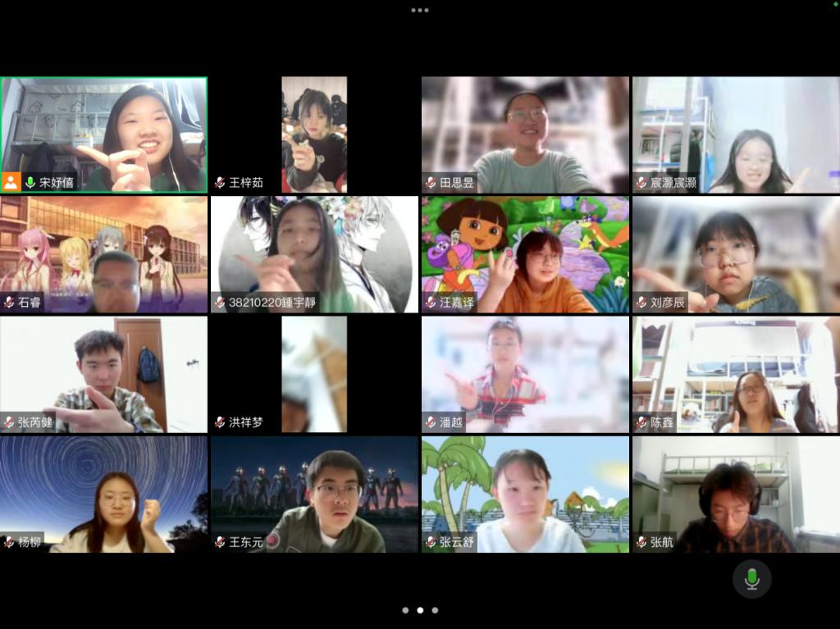Go to the first page indicator dot
840x629 pixels.
tap(405, 610)
